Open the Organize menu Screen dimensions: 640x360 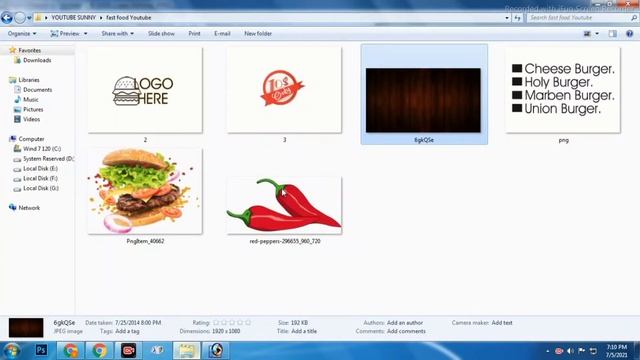pos(22,33)
